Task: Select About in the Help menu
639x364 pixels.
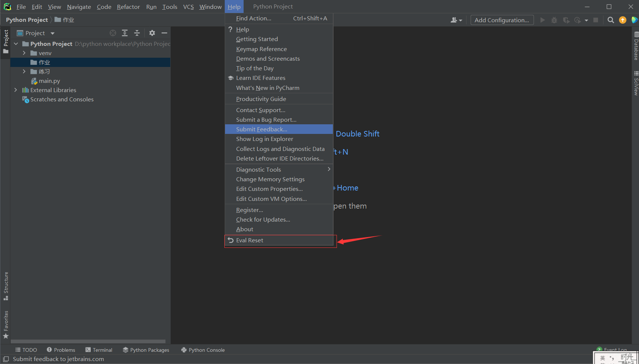Action: (x=279, y=229)
